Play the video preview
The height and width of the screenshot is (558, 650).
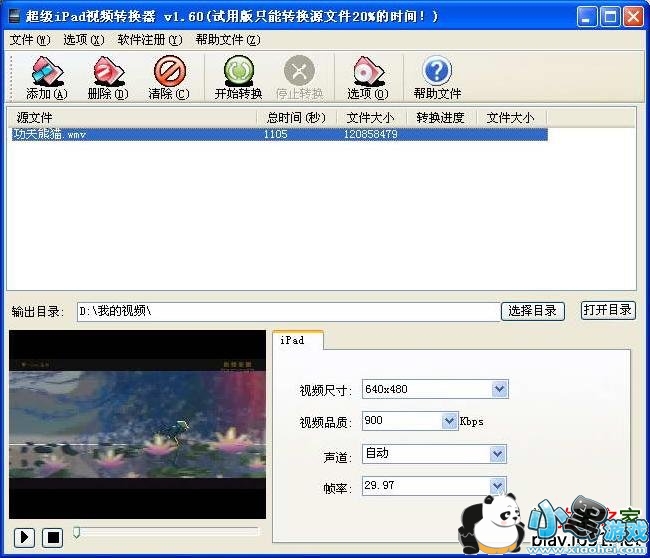click(x=24, y=538)
